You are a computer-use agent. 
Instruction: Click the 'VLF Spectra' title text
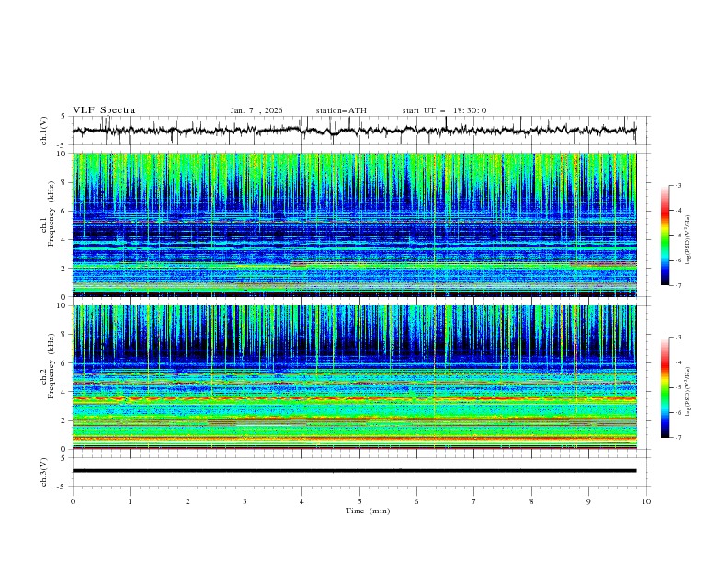click(104, 110)
